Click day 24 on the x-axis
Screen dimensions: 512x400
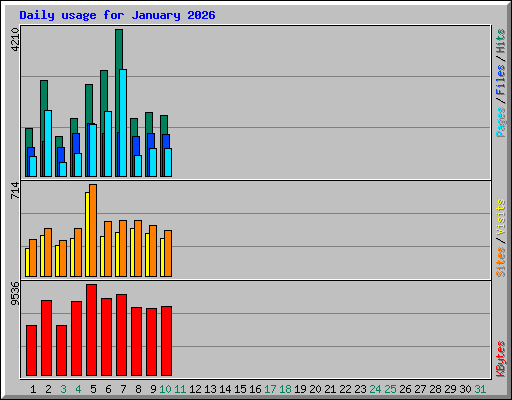[375, 389]
